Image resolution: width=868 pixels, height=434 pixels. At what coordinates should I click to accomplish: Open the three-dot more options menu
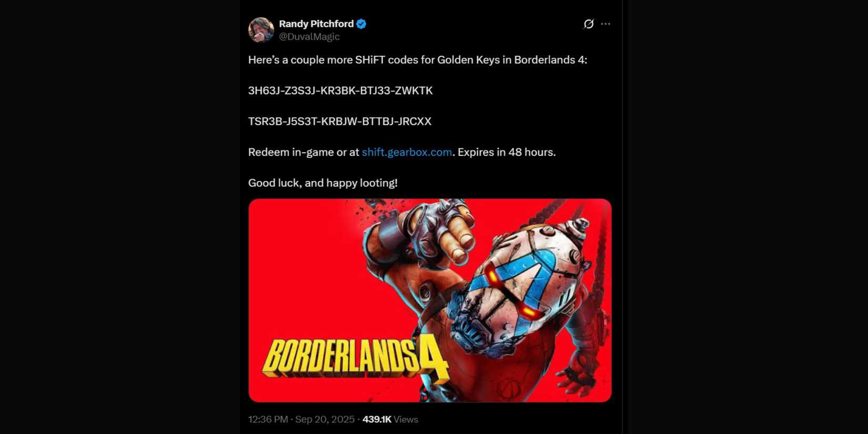point(605,24)
